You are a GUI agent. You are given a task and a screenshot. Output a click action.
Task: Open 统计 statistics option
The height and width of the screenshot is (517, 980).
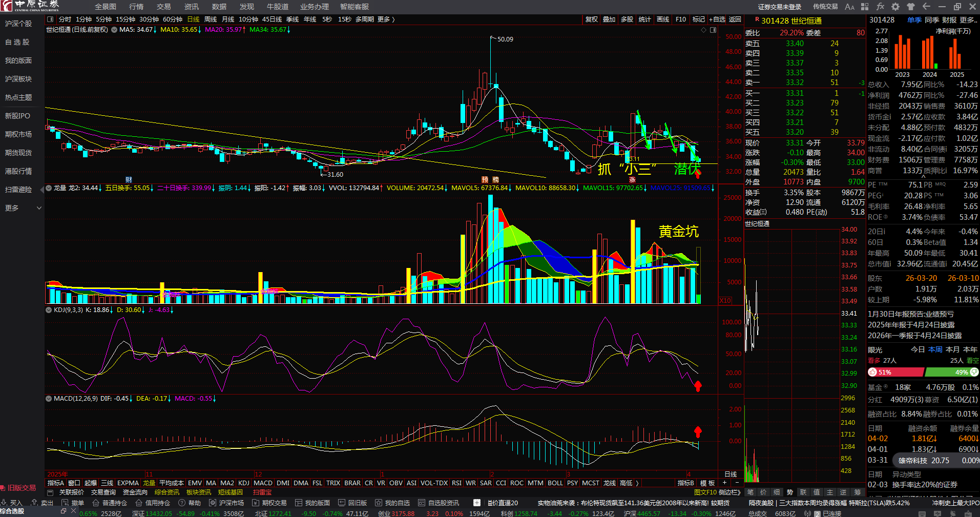[644, 19]
